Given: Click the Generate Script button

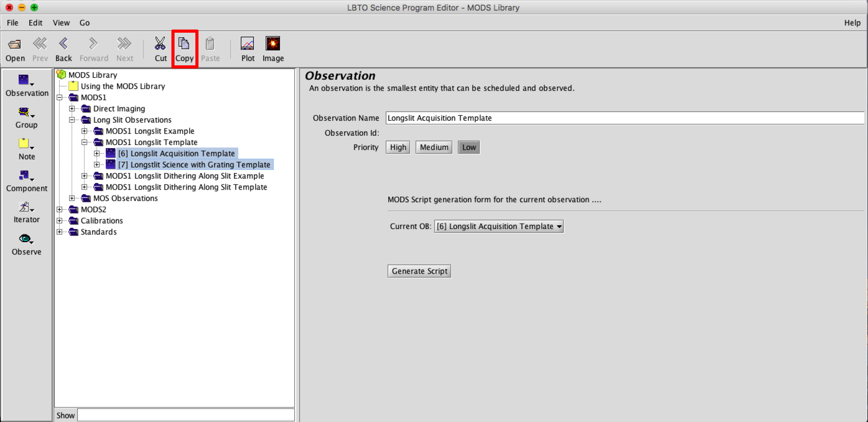Looking at the screenshot, I should [x=419, y=271].
